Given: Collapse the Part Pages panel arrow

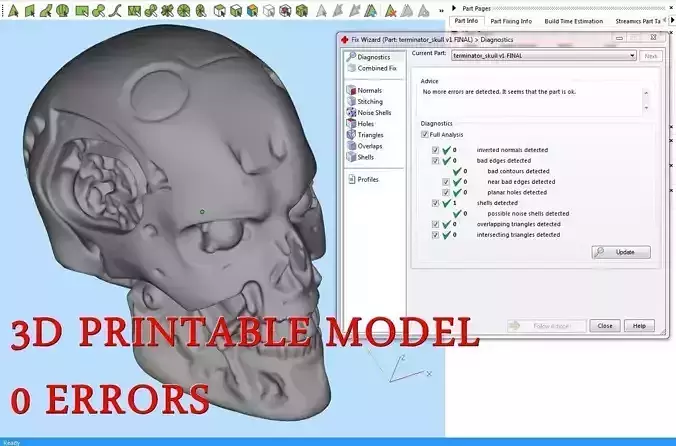Looking at the screenshot, I should click(454, 8).
